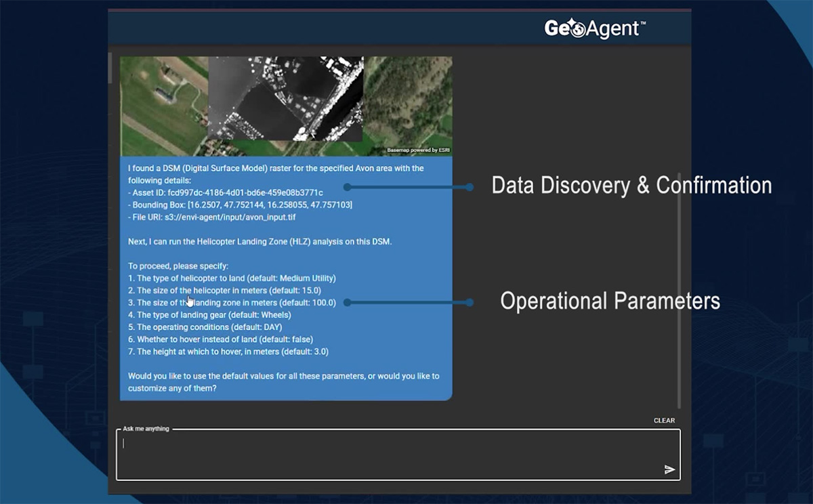Screen dimensions: 813x504
Task: Click the 'Next, I can run' HLZ sentence
Action: click(260, 241)
